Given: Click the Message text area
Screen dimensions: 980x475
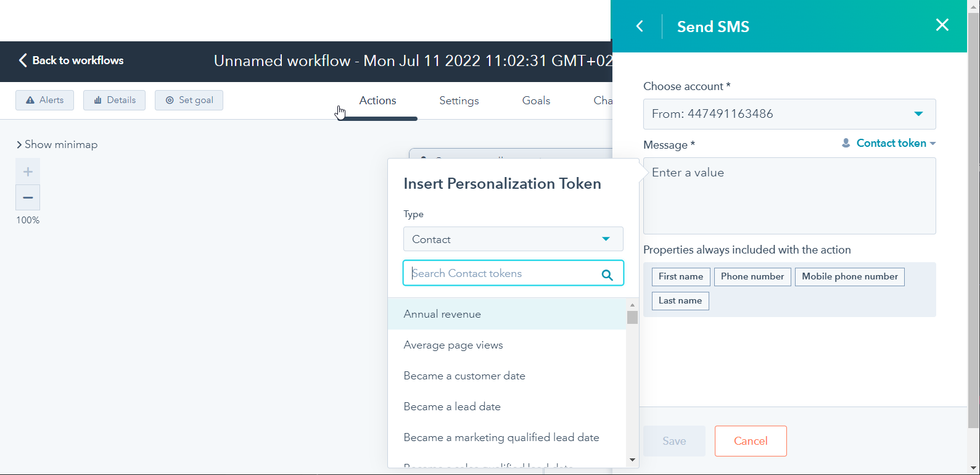Looking at the screenshot, I should pos(789,196).
